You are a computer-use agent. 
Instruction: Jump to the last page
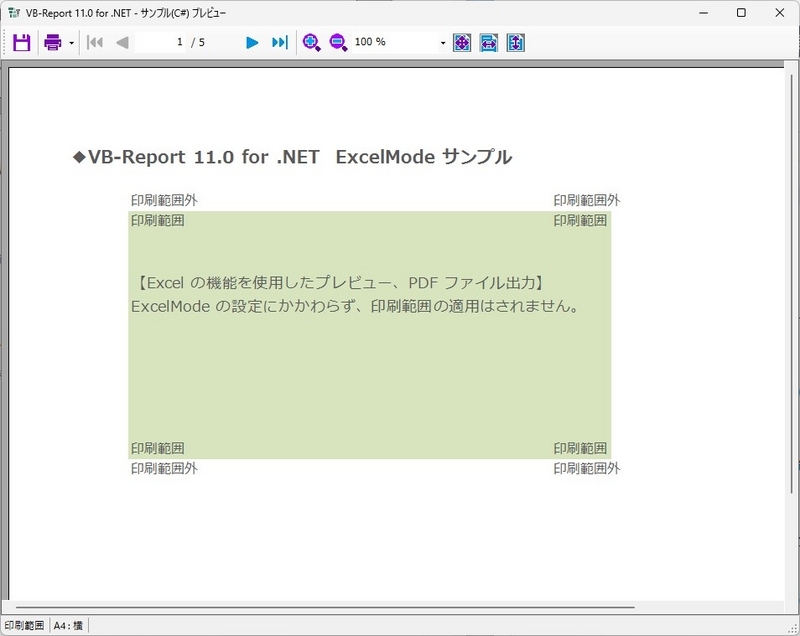tap(280, 42)
